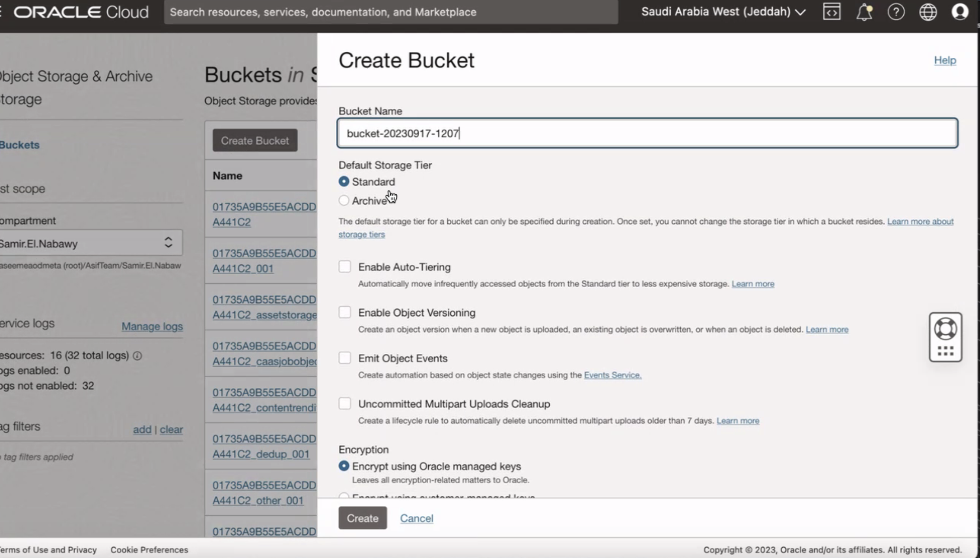The height and width of the screenshot is (558, 980).
Task: Open the notifications bell icon
Action: click(x=864, y=12)
